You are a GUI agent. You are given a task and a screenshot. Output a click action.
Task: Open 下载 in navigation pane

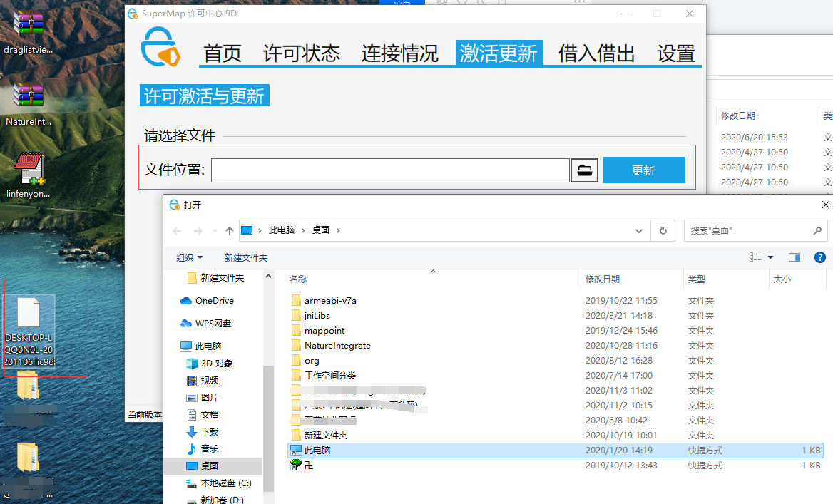[203, 431]
